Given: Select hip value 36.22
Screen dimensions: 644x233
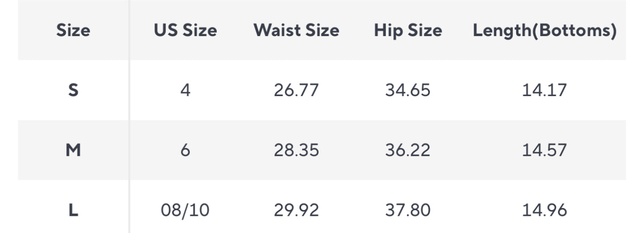Looking at the screenshot, I should [408, 150].
